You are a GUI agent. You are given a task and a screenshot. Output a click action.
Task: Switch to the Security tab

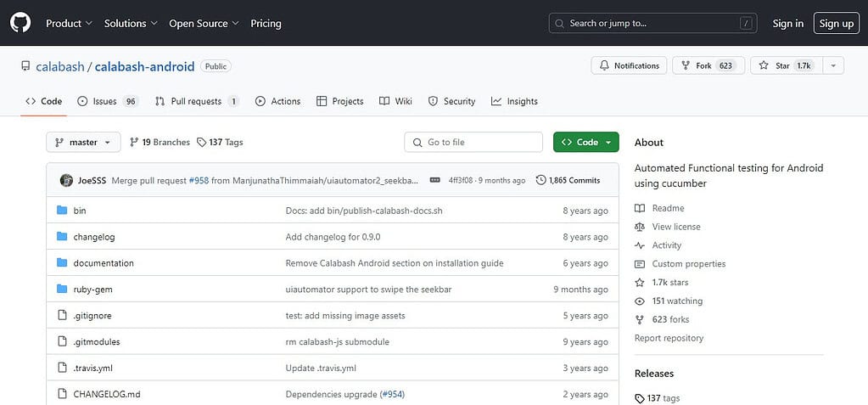point(451,101)
